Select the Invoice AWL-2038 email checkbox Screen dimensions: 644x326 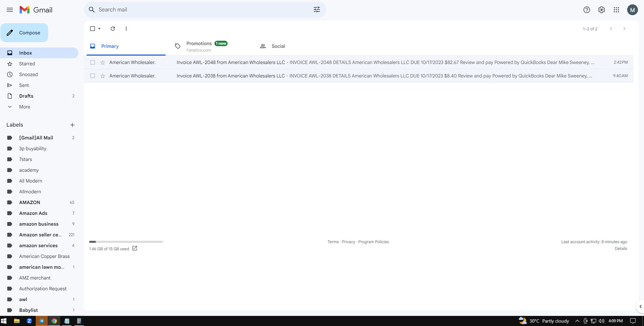coord(93,76)
